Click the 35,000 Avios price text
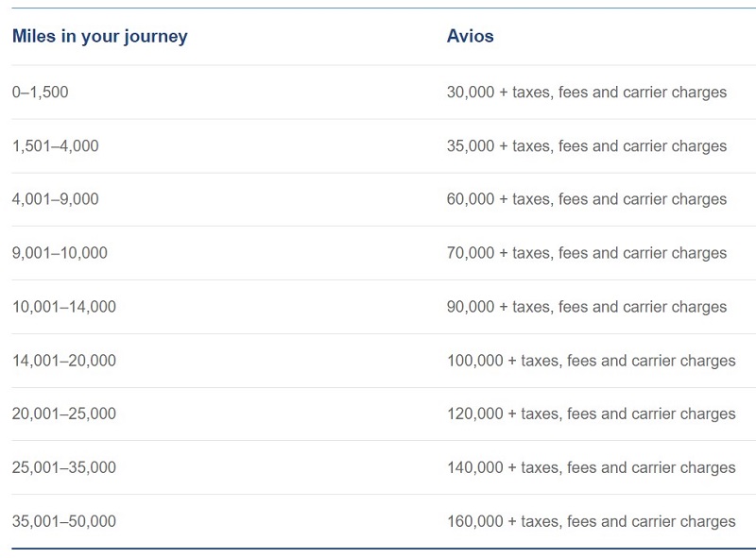The height and width of the screenshot is (558, 756). coord(587,145)
